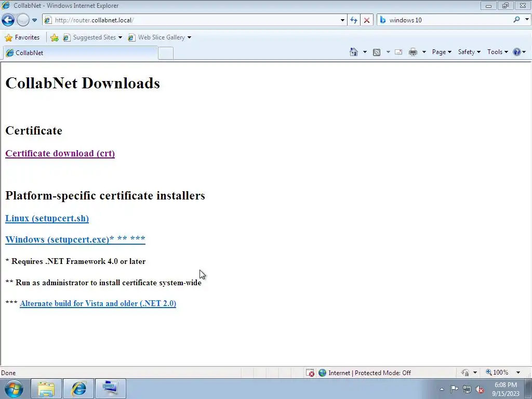Click the muted volume tray icon
Image resolution: width=532 pixels, height=399 pixels.
pyautogui.click(x=480, y=389)
